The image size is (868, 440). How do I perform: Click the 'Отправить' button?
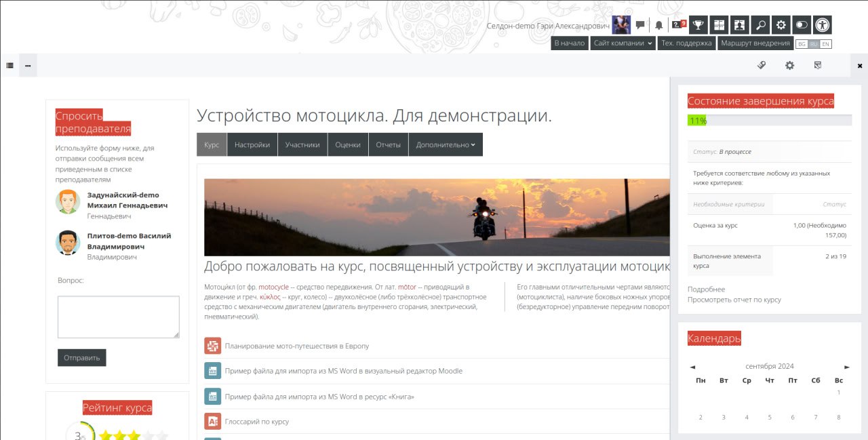(x=82, y=357)
